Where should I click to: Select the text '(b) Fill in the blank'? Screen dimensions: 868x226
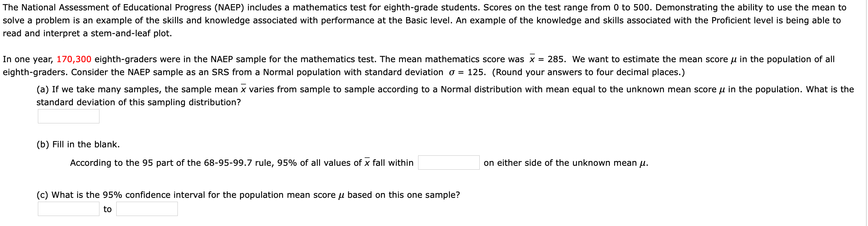pyautogui.click(x=78, y=144)
